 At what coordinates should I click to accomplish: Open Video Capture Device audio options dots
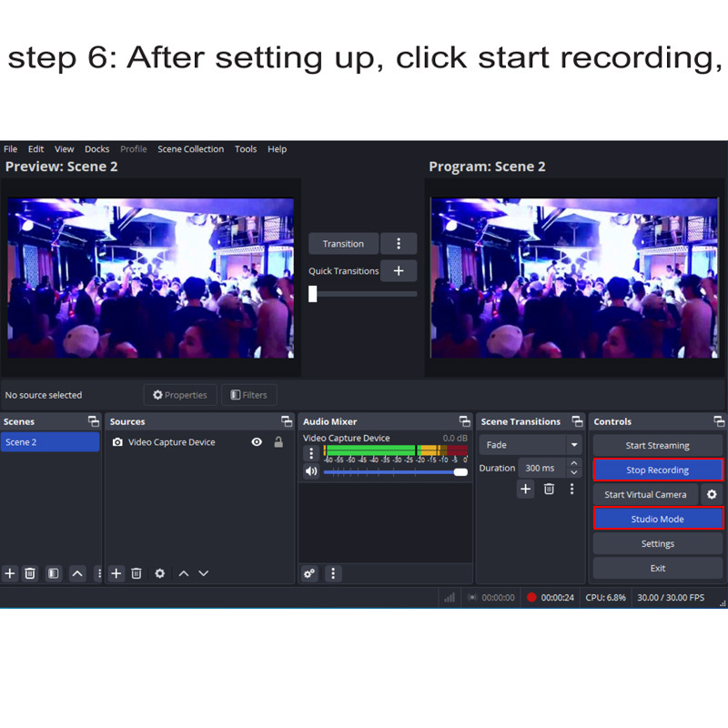pyautogui.click(x=311, y=452)
